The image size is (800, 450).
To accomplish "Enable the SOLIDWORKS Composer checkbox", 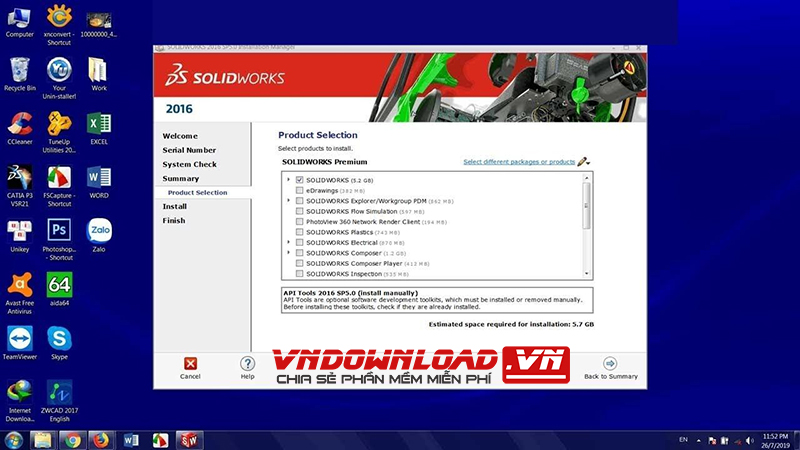I will point(299,253).
